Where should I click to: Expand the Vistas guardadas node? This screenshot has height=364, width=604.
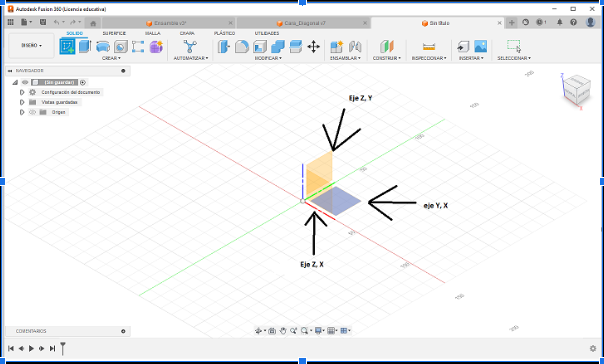pos(22,102)
